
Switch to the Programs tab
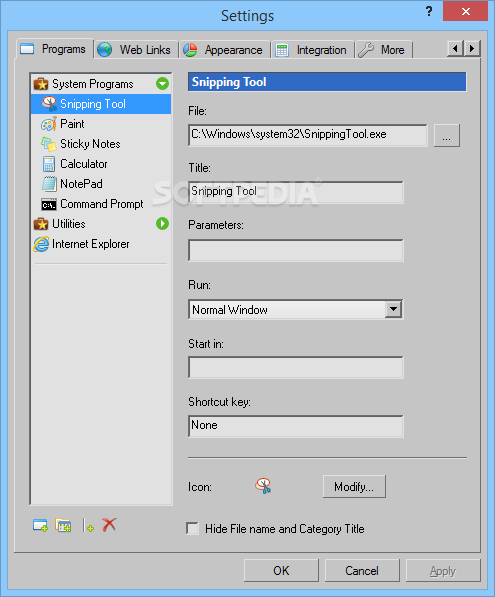tap(55, 49)
